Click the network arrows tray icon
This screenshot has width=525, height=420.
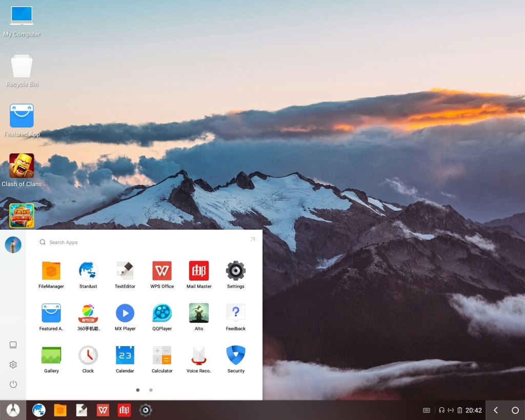point(451,410)
